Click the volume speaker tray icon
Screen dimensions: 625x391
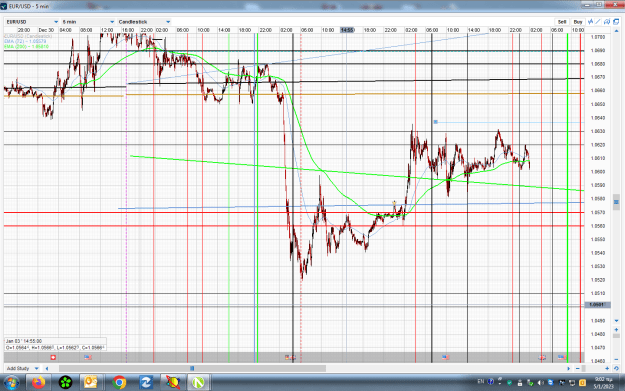(540, 383)
